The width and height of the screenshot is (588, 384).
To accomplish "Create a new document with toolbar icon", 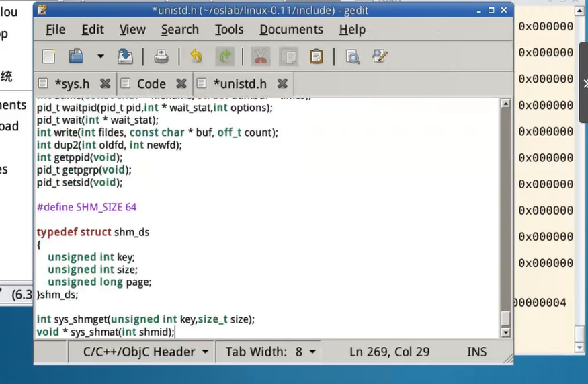I will [49, 56].
